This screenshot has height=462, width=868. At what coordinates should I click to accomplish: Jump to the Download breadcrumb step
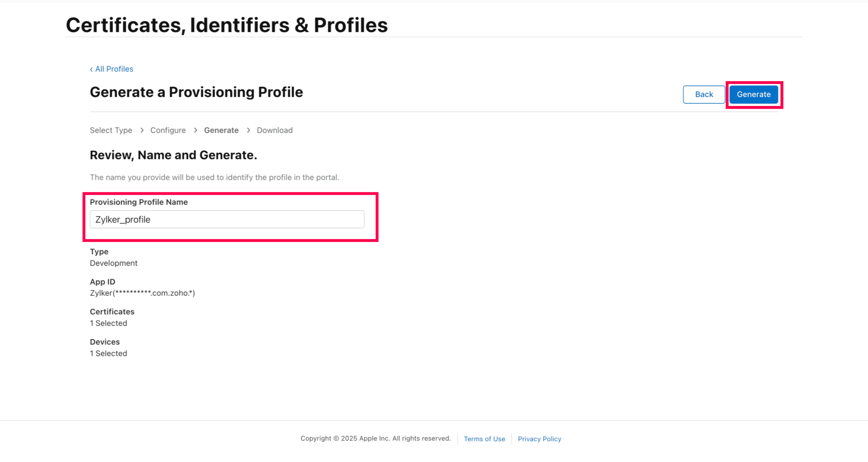pyautogui.click(x=275, y=130)
